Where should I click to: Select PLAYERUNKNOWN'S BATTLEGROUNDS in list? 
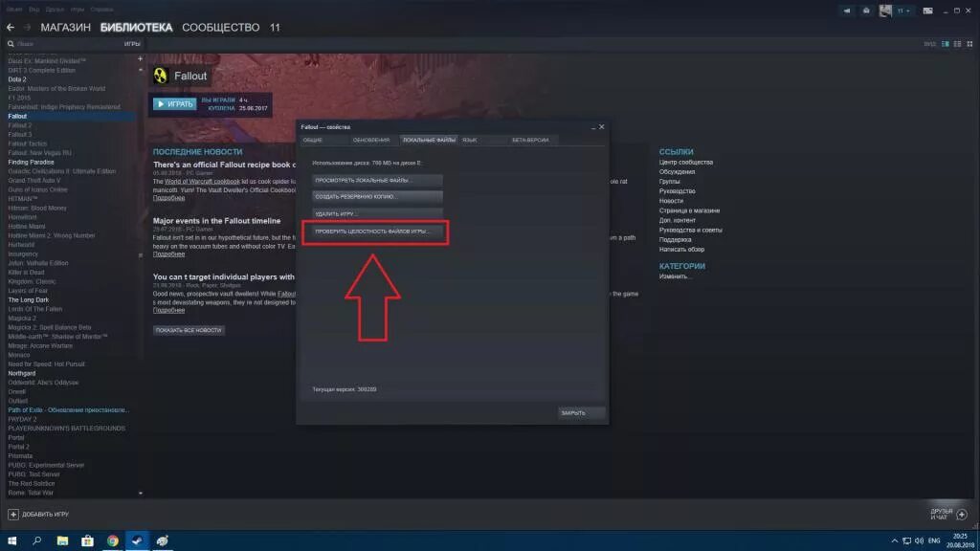(66, 429)
